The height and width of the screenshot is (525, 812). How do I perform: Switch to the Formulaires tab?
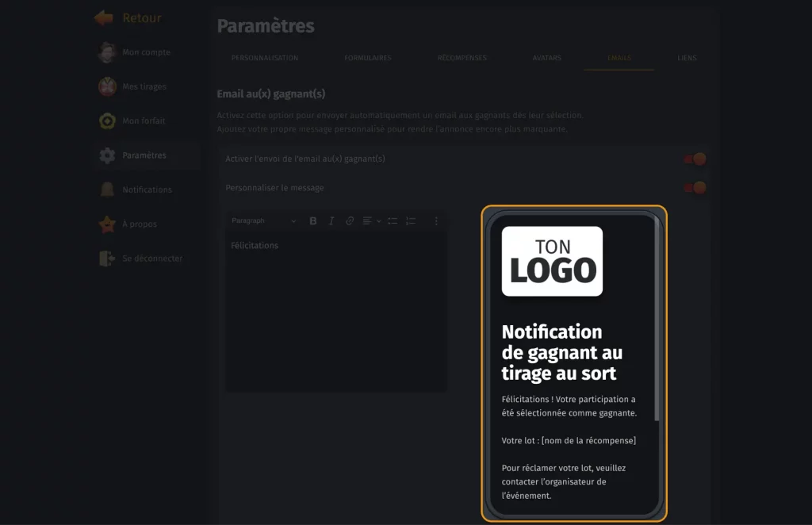[367, 58]
